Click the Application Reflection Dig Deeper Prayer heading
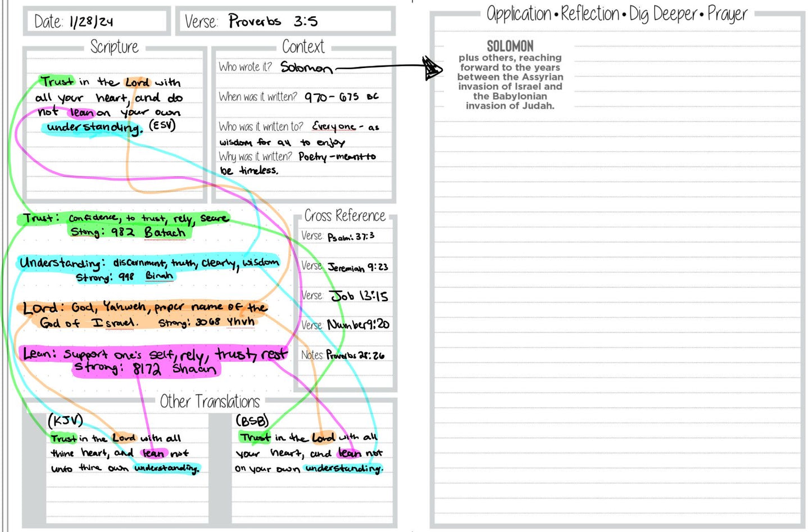The width and height of the screenshot is (812, 532). [617, 15]
